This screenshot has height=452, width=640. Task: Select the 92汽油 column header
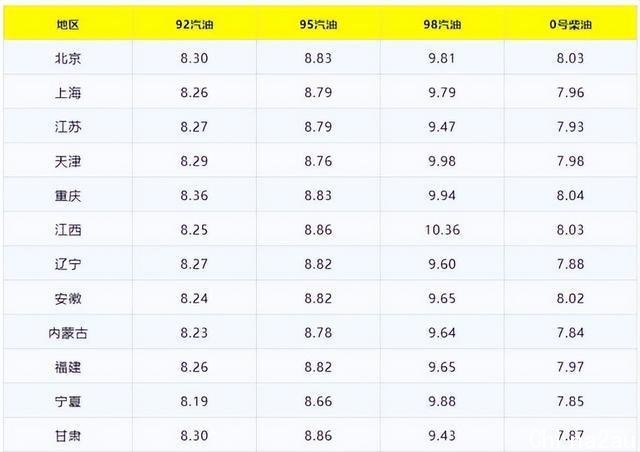coord(195,24)
